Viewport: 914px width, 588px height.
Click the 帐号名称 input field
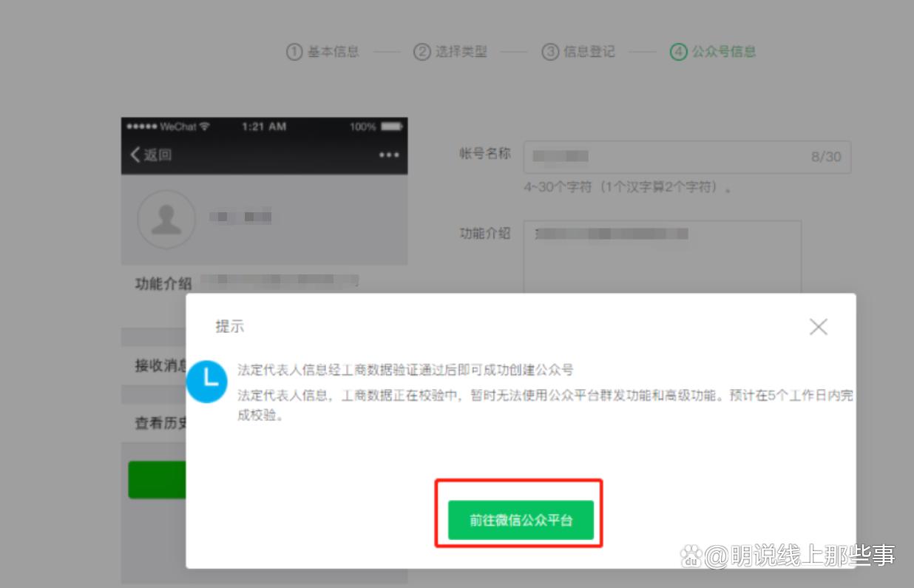pyautogui.click(x=687, y=157)
